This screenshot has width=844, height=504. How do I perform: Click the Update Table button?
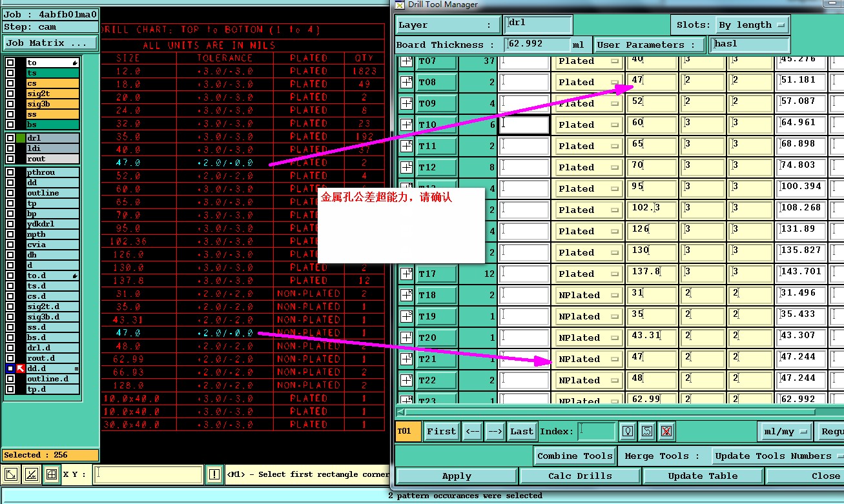(x=703, y=476)
